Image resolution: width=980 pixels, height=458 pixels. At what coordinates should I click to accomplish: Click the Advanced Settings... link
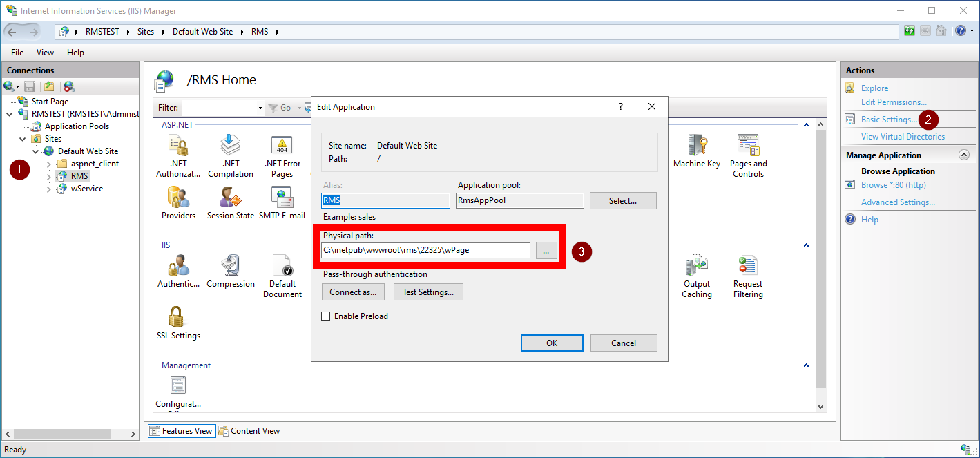point(898,202)
